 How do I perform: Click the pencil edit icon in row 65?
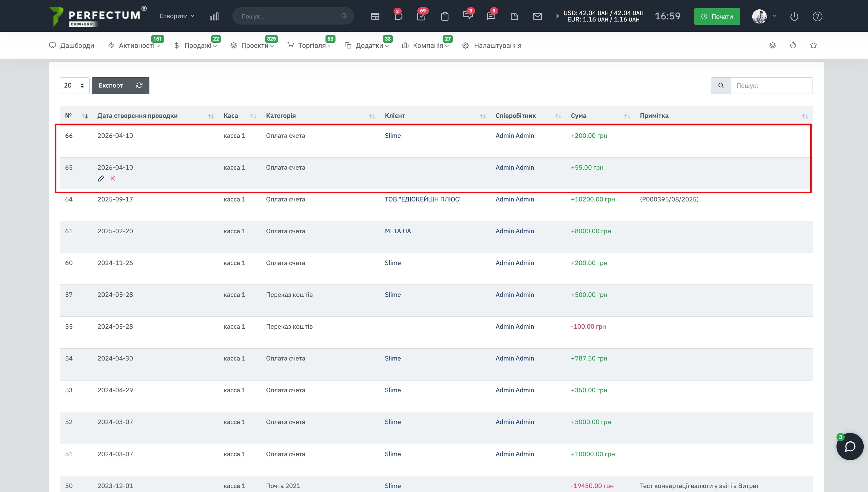pos(101,178)
